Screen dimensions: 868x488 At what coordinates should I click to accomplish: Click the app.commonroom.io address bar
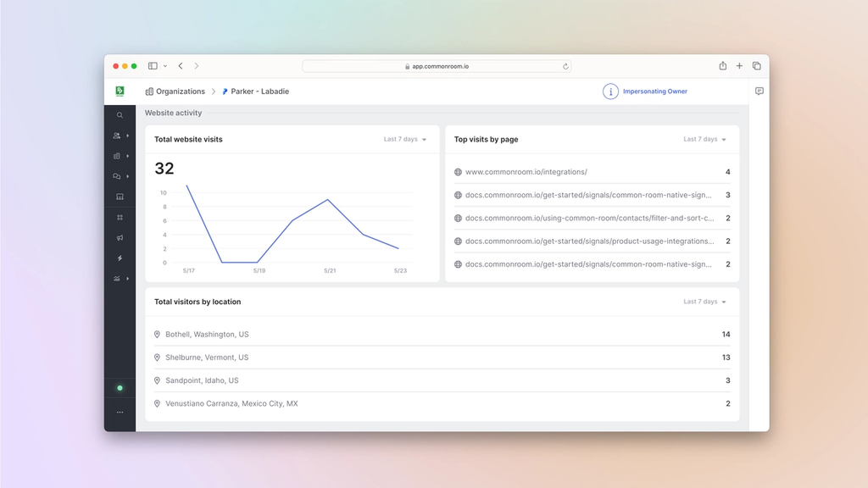pos(437,66)
